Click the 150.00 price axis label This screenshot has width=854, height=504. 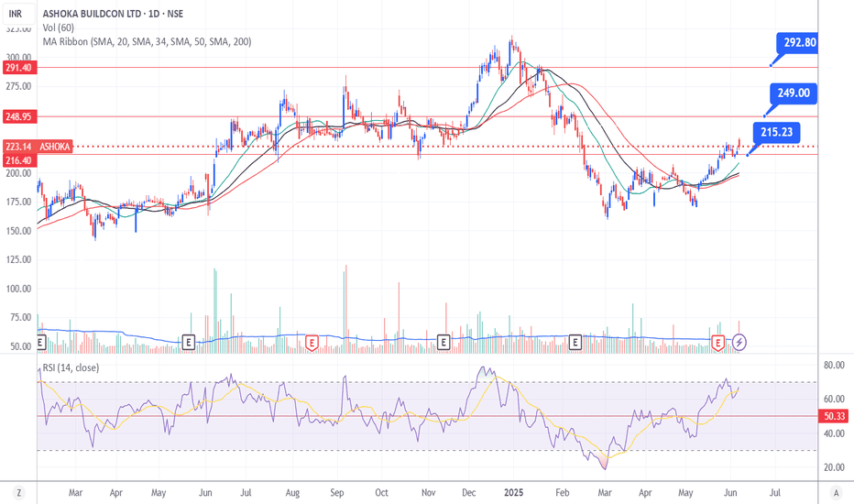coord(18,231)
